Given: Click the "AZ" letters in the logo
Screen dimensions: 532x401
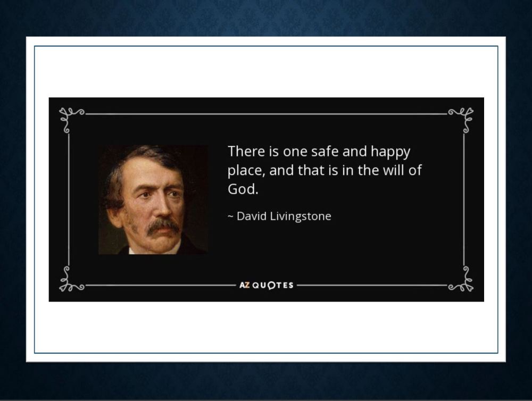Looking at the screenshot, I should coord(244,285).
